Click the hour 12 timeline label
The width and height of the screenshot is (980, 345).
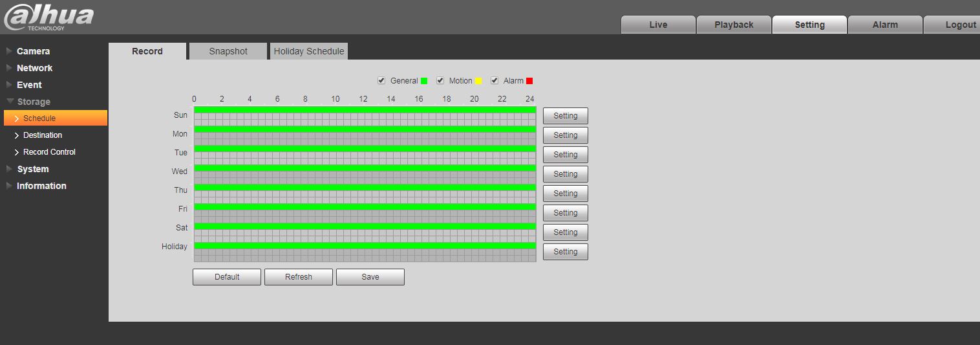363,99
